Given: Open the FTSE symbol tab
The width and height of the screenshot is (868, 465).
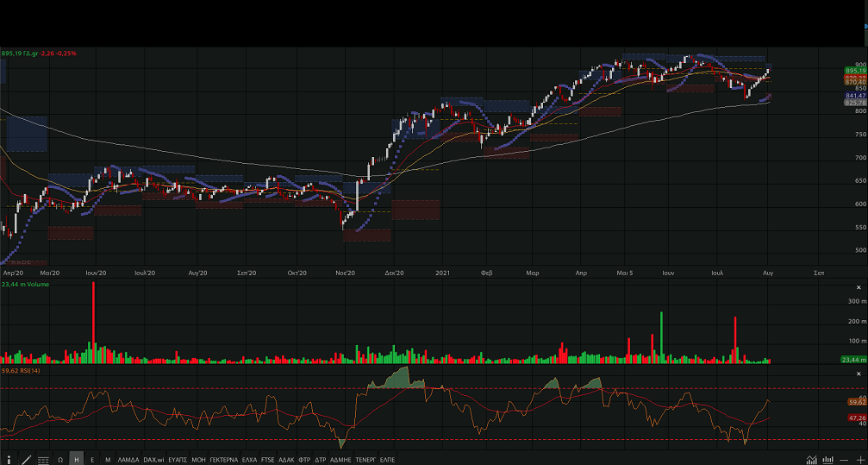Looking at the screenshot, I should click(268, 460).
